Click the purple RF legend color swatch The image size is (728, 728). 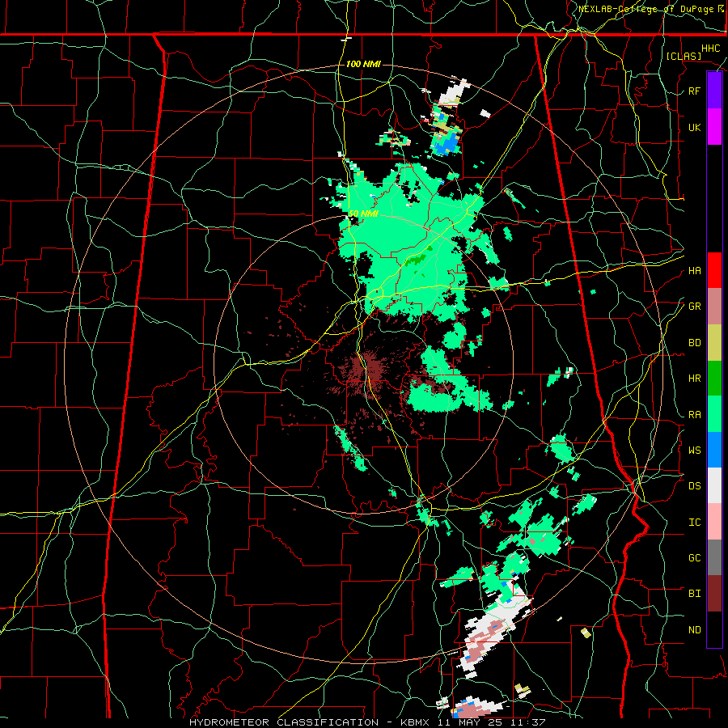coord(714,91)
